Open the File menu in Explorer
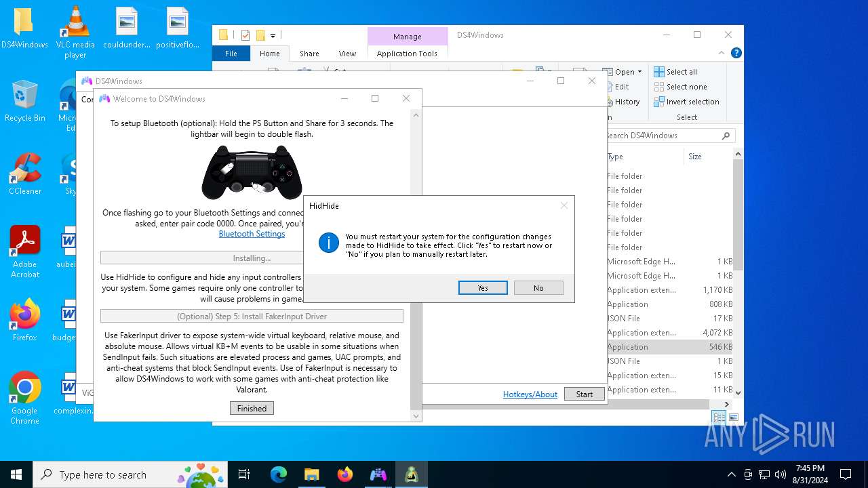The height and width of the screenshot is (488, 868). 231,54
